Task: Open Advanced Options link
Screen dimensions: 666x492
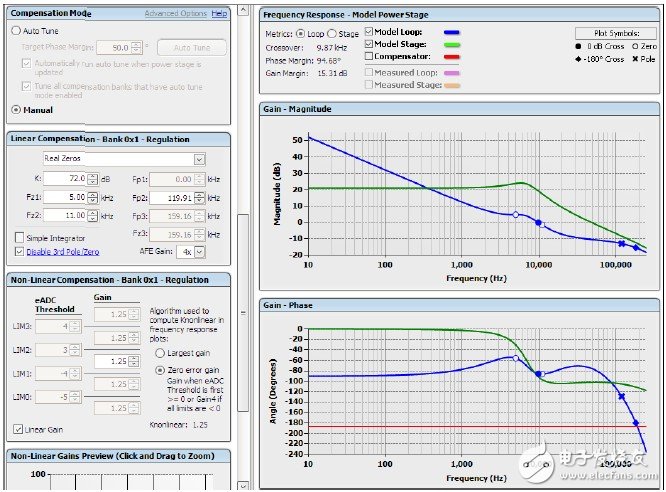Action: click(175, 14)
